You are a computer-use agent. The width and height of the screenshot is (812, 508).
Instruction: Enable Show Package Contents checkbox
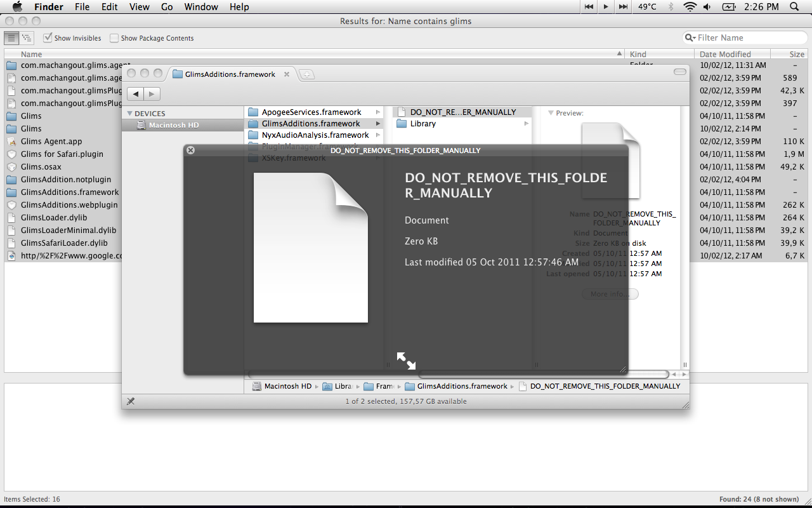coord(114,38)
